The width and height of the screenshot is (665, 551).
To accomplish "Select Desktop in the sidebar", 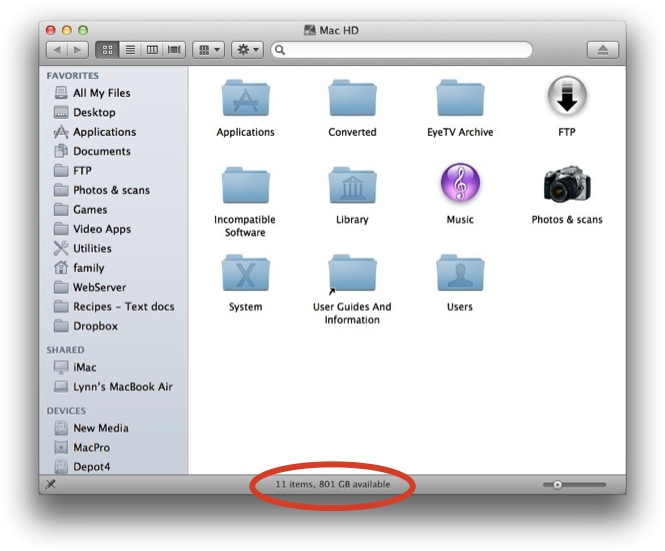I will (x=113, y=112).
